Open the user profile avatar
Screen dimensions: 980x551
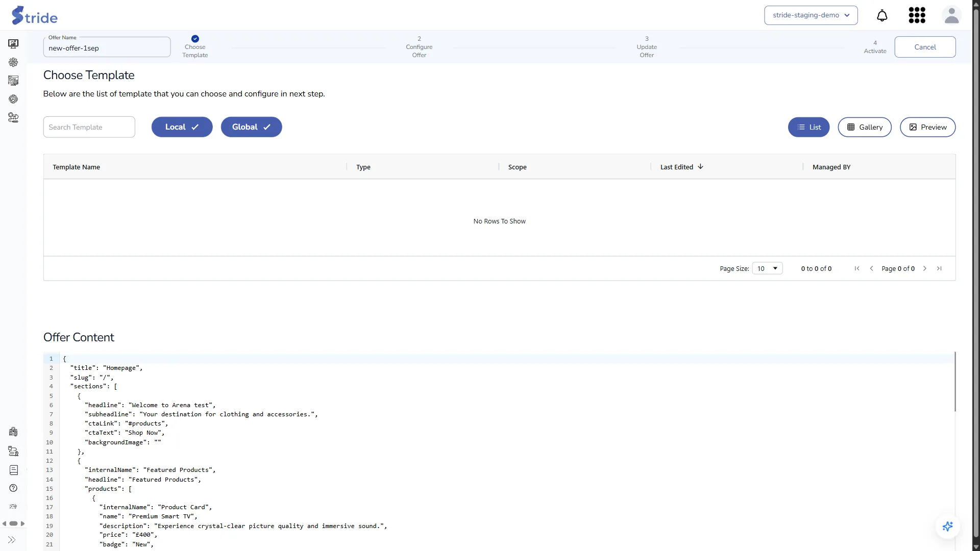tap(951, 15)
